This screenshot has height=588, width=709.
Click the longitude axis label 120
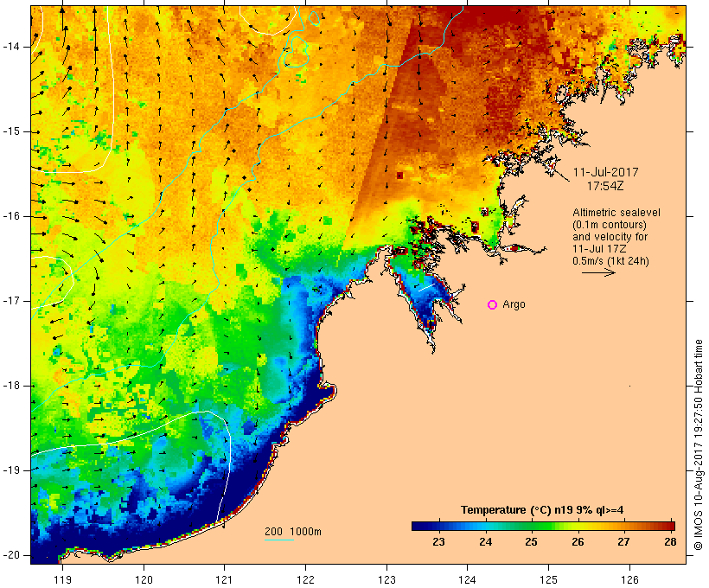click(144, 579)
